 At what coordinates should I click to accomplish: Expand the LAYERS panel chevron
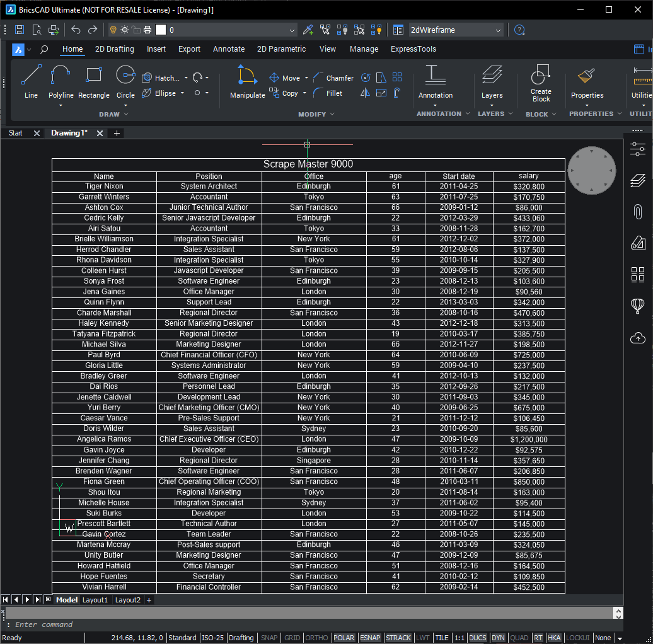point(511,113)
